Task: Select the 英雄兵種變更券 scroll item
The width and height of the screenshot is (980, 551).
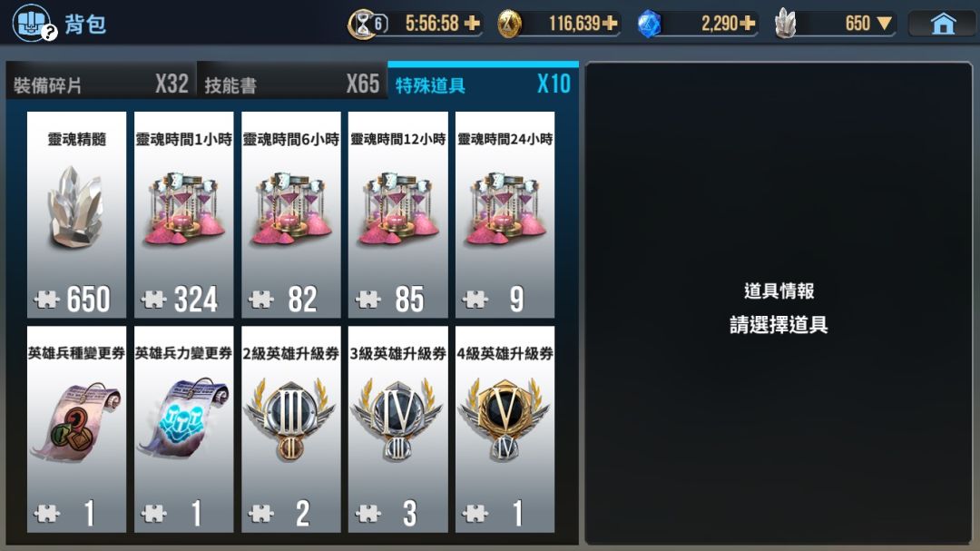Action: (77, 429)
